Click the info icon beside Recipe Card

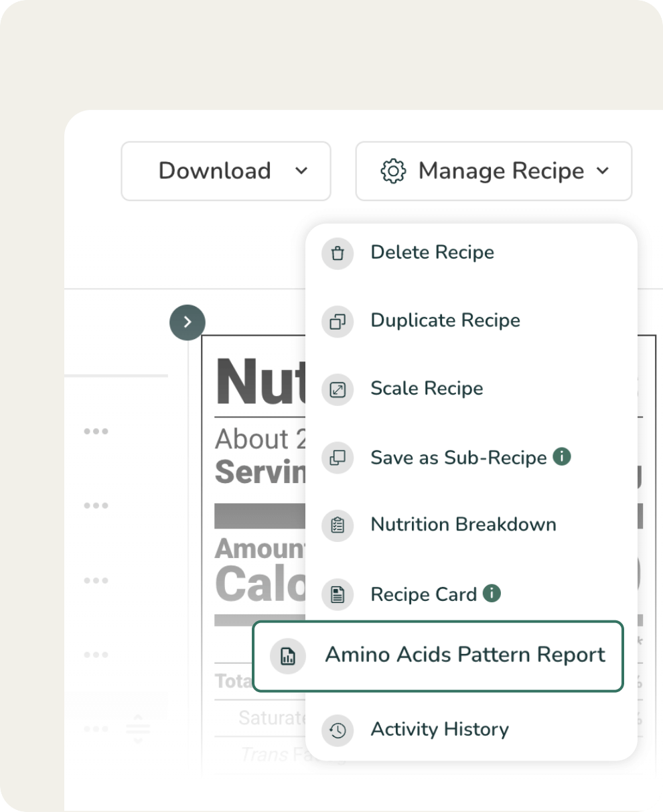[492, 593]
